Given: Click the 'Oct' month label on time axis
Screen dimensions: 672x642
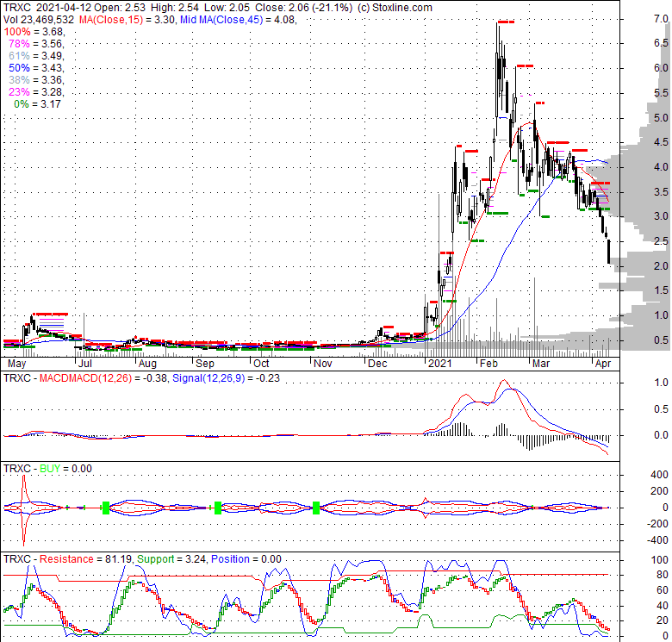Looking at the screenshot, I should [x=261, y=364].
